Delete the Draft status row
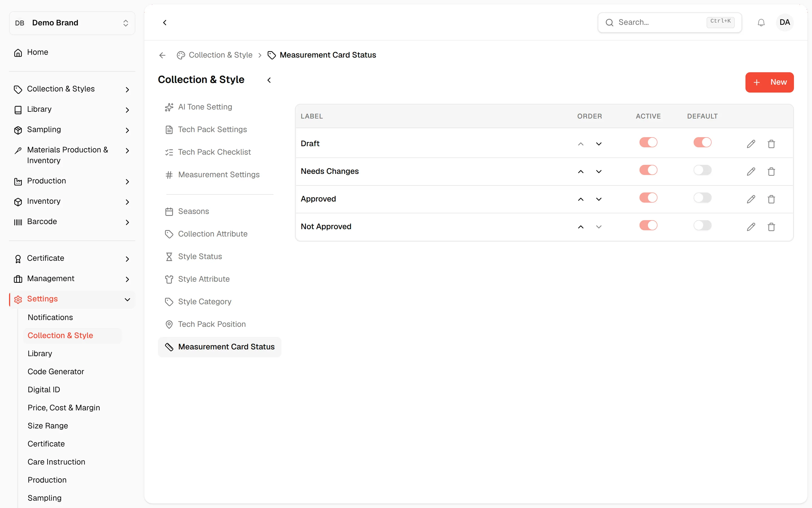 (771, 144)
